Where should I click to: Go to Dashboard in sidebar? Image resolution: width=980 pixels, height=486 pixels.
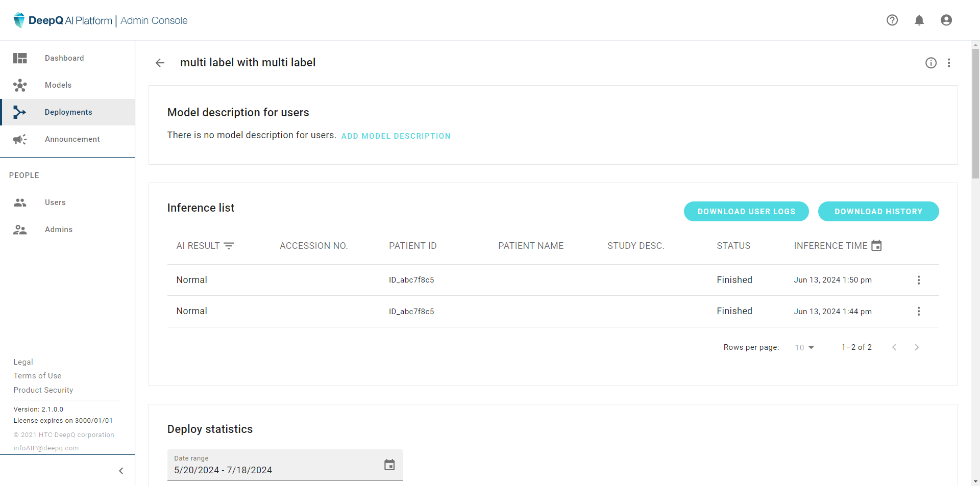coord(64,58)
